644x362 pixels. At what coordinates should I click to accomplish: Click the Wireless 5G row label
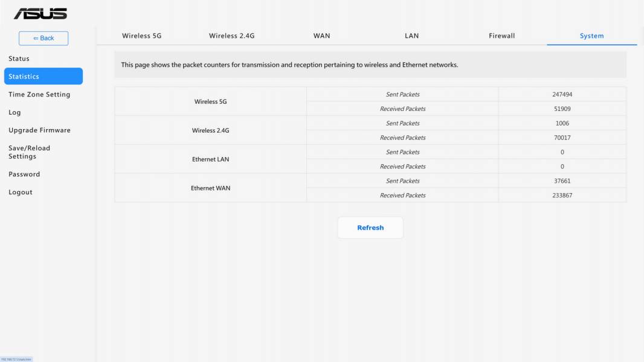(210, 102)
